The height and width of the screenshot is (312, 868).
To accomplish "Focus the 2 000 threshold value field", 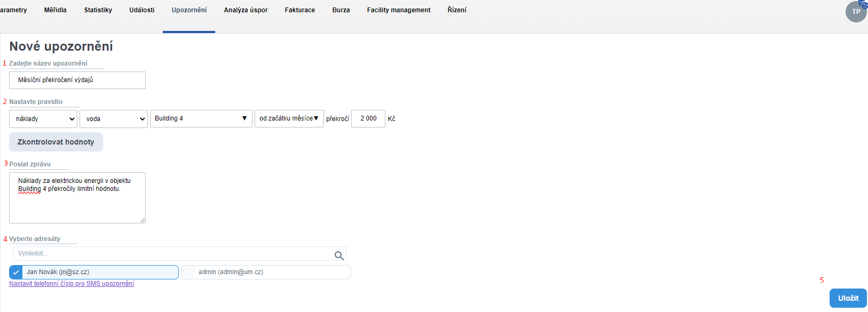I will coord(368,118).
